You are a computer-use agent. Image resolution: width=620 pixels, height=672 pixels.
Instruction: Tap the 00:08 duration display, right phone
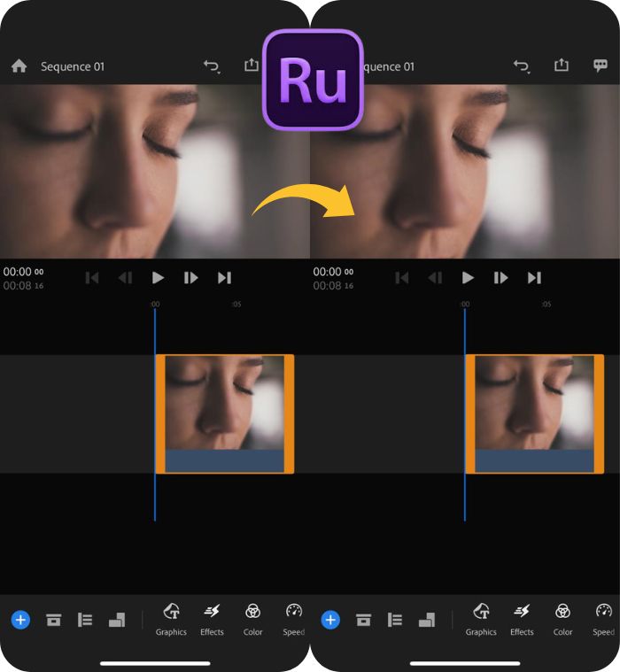coord(333,285)
